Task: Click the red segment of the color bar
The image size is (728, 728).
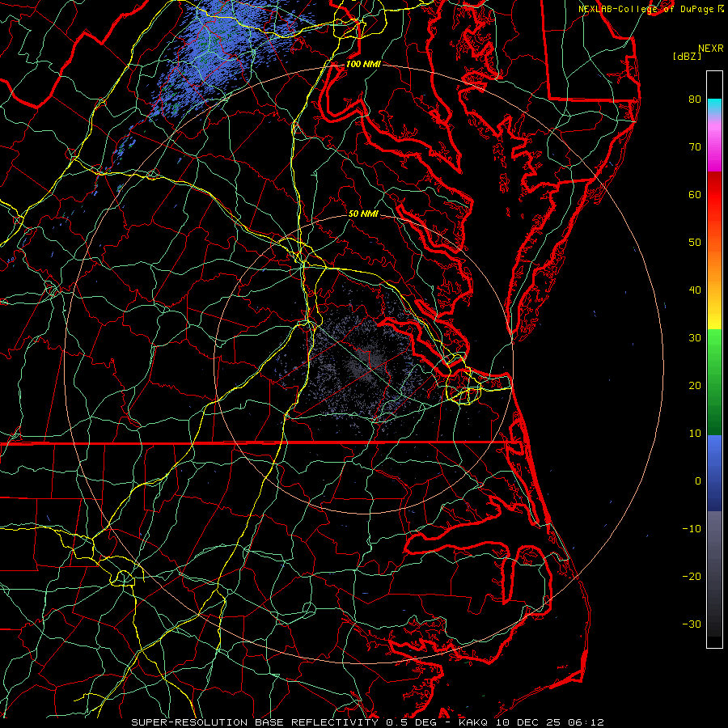Action: pos(714,195)
